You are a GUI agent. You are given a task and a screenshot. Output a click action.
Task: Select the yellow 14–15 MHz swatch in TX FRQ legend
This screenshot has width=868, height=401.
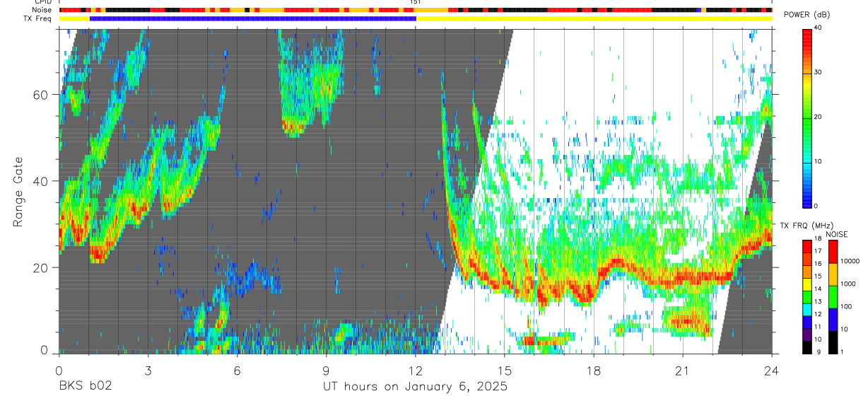(x=807, y=284)
